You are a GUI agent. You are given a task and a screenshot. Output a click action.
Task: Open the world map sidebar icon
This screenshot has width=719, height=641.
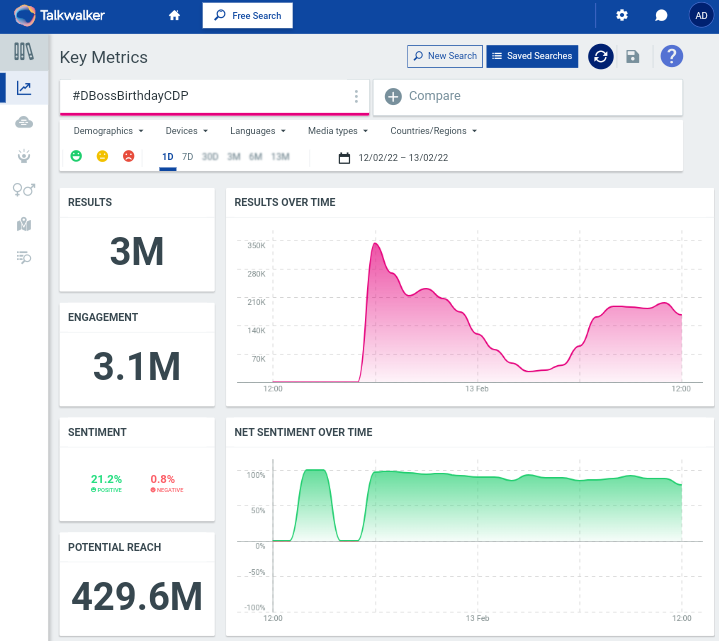(24, 224)
